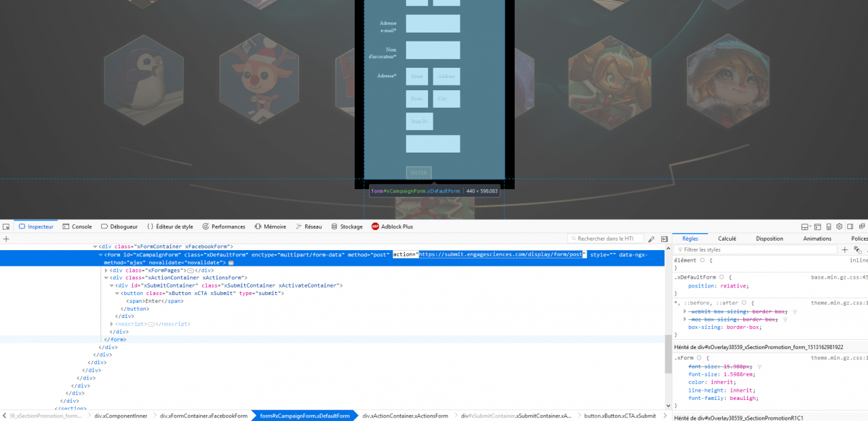Expand the xFormPages div node

tap(106, 270)
